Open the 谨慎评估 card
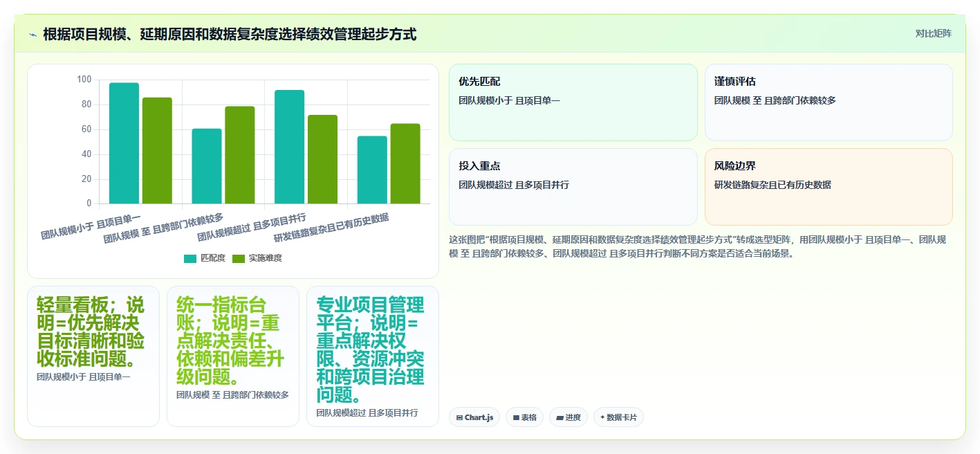 829,102
